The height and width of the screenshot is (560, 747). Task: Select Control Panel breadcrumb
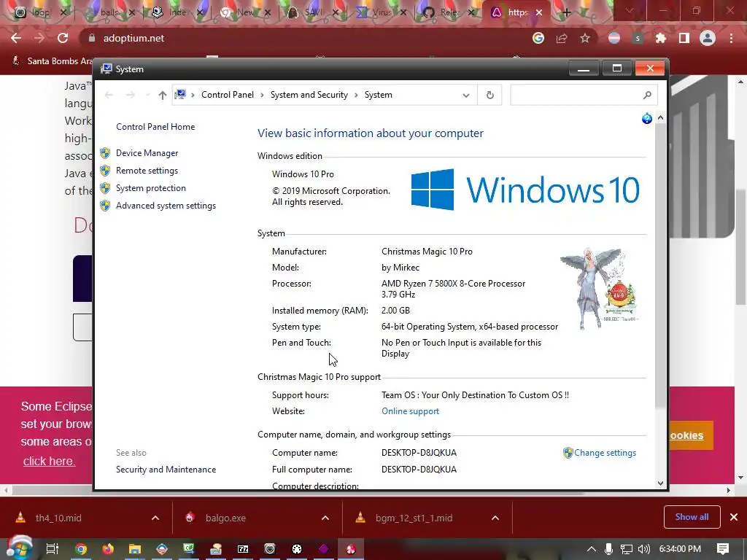[228, 95]
